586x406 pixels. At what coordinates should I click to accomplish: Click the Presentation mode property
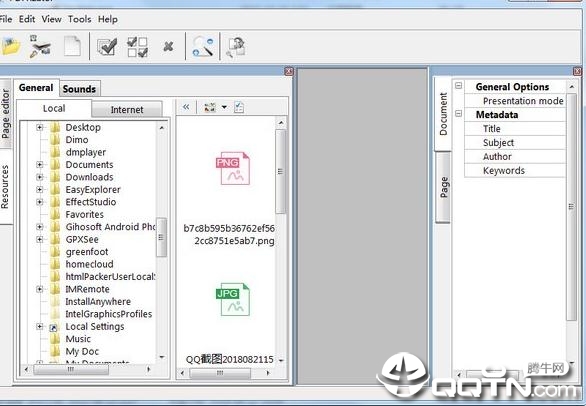click(515, 101)
